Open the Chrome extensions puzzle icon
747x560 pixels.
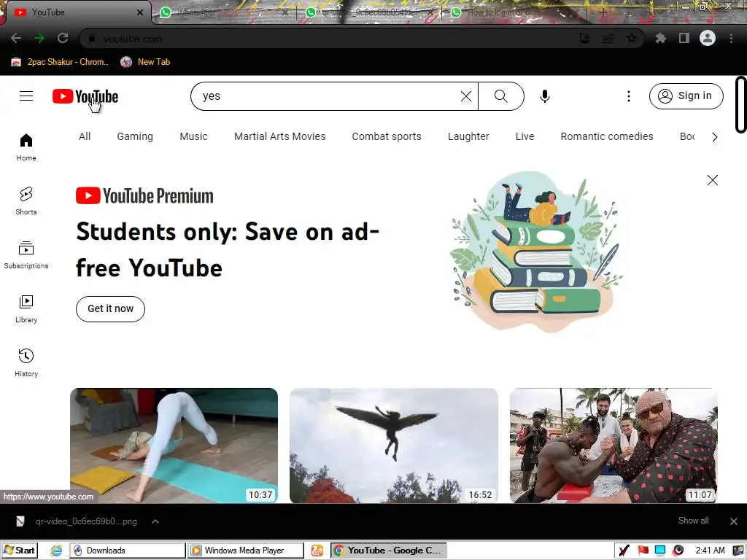pos(660,38)
